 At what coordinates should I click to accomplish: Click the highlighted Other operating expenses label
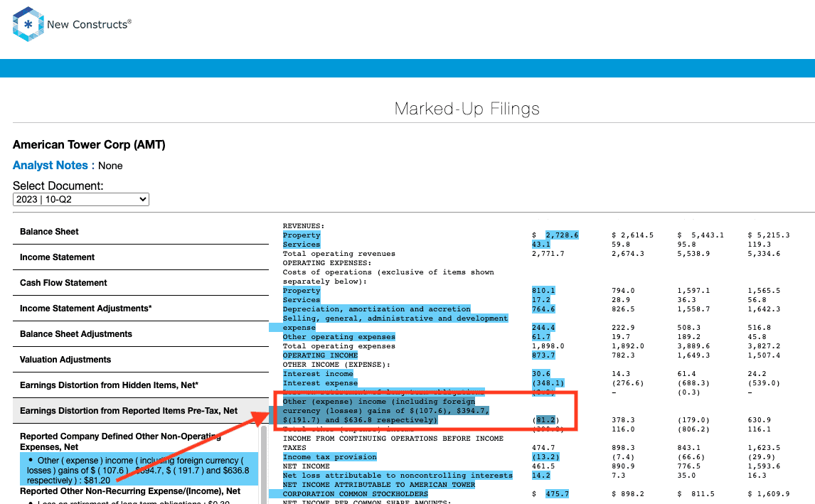point(339,337)
